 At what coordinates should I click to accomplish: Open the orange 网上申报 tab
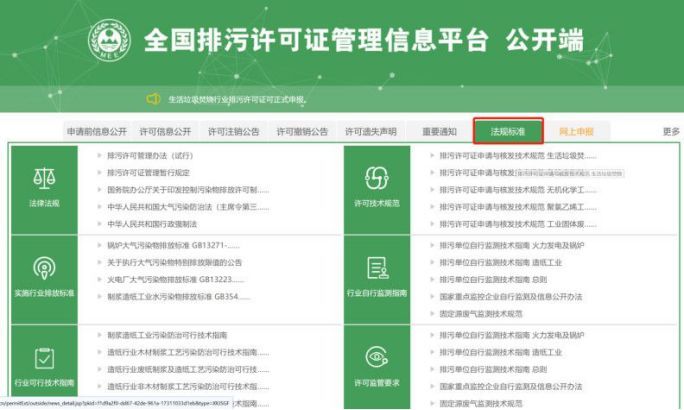tap(576, 131)
